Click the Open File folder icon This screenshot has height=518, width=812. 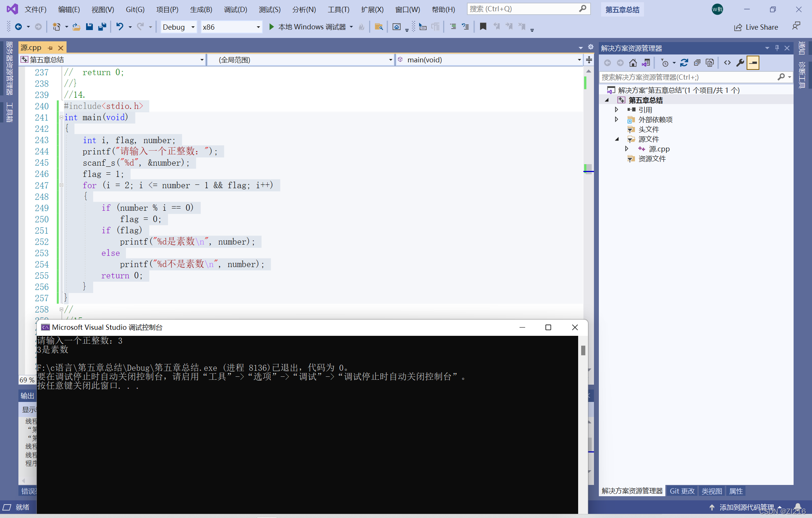click(x=76, y=27)
